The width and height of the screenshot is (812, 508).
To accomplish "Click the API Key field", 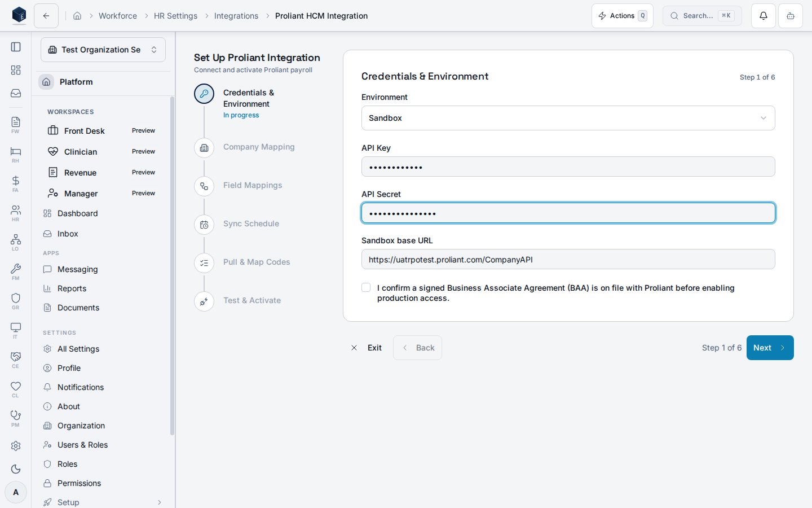I will tap(568, 167).
